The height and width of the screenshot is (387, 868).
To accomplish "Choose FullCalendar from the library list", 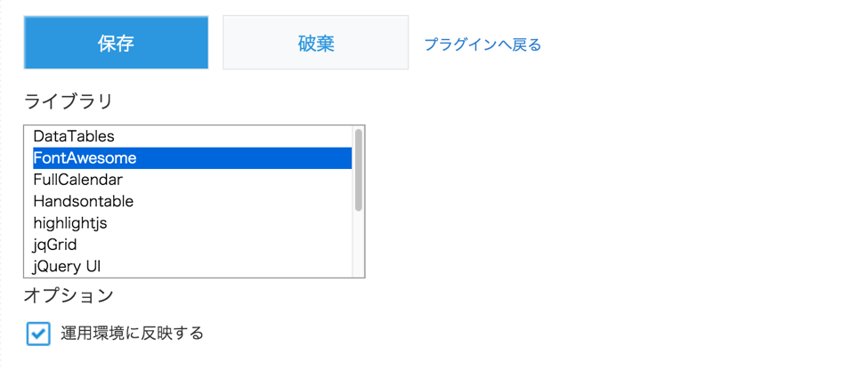I will (x=77, y=180).
